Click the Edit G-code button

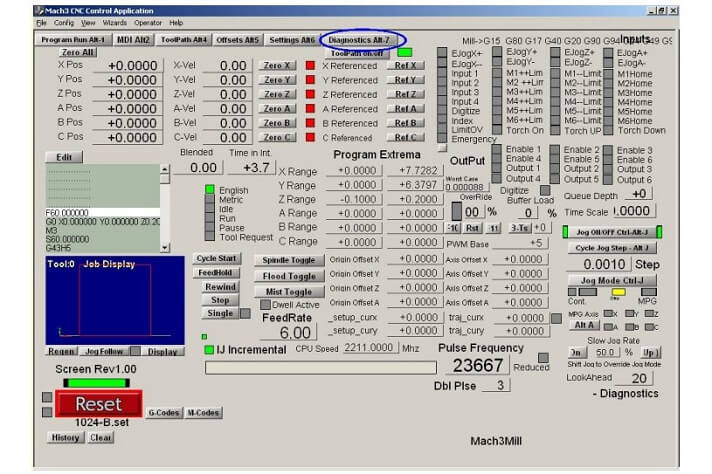(64, 157)
